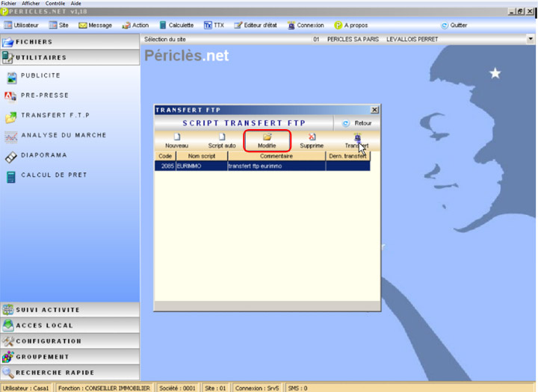Delete script using Supprime icon
The image size is (538, 392).
click(x=312, y=140)
